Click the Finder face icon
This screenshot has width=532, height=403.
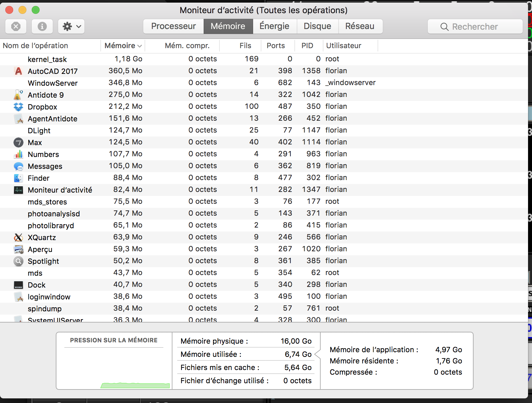pyautogui.click(x=18, y=178)
